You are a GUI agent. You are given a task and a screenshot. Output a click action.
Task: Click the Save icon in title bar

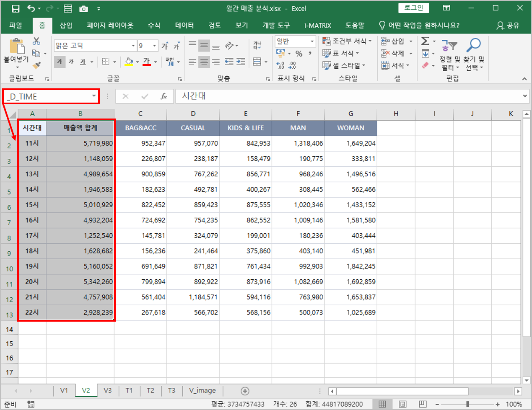pos(16,8)
